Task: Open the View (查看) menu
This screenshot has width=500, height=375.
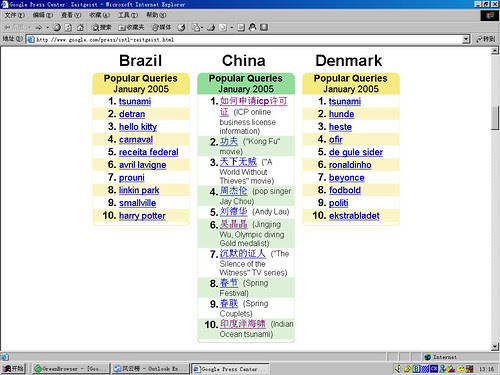Action: point(71,15)
